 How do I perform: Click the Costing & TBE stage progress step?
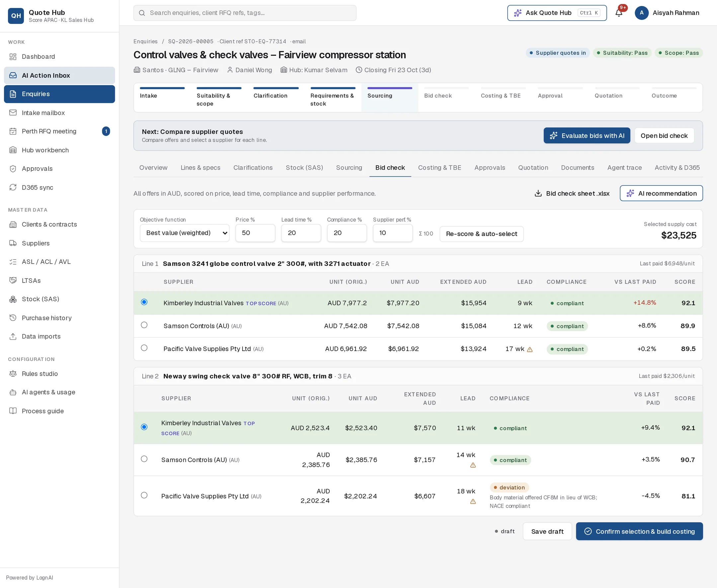[503, 98]
